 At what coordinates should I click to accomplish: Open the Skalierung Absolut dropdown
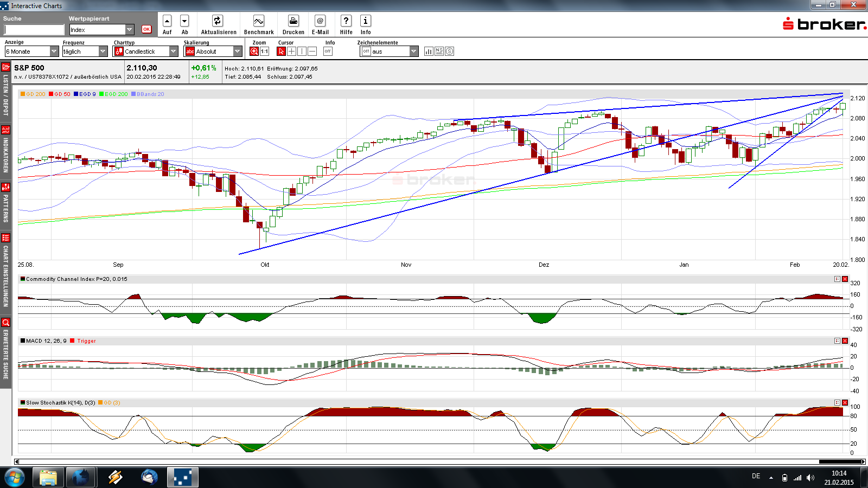point(213,52)
